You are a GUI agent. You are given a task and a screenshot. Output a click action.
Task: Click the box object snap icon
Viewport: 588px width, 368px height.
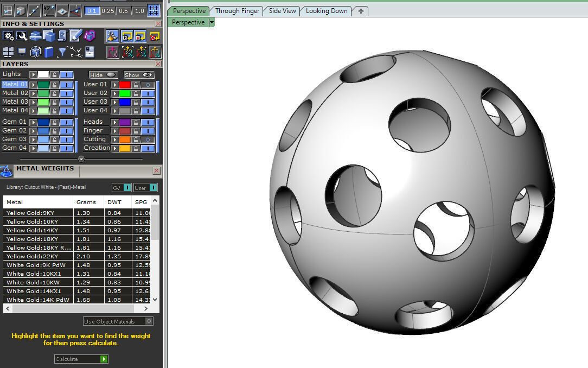[21, 10]
